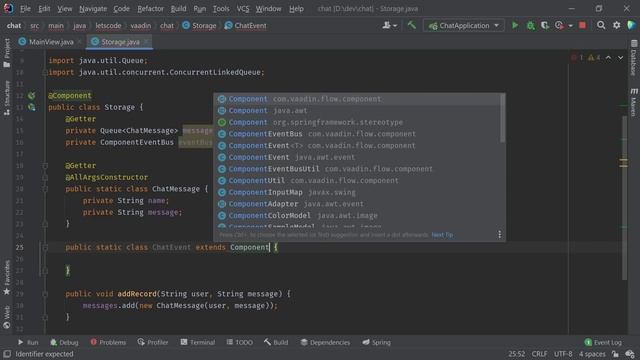This screenshot has width=640, height=360.
Task: Start debugging with the bug icon
Action: pos(530,25)
